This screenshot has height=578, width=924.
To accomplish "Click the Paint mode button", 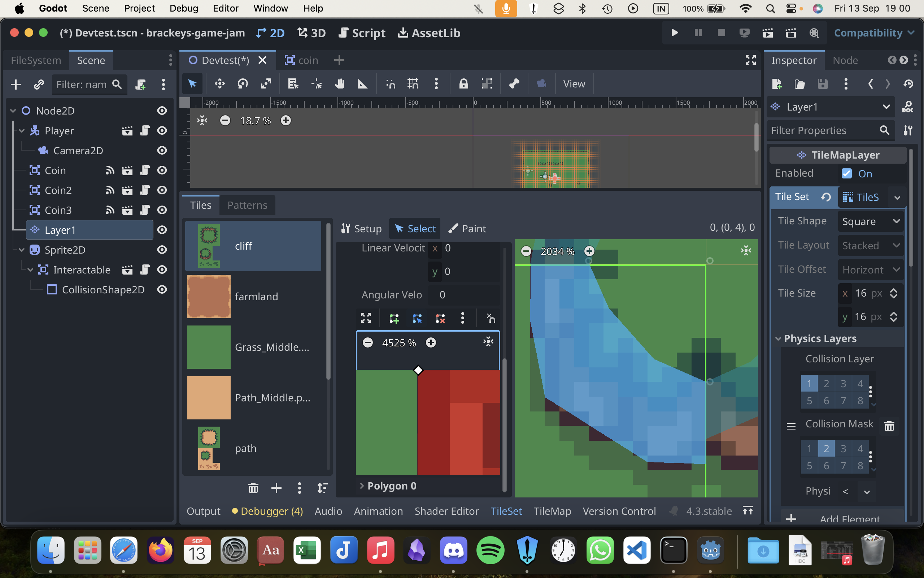I will [x=467, y=229].
